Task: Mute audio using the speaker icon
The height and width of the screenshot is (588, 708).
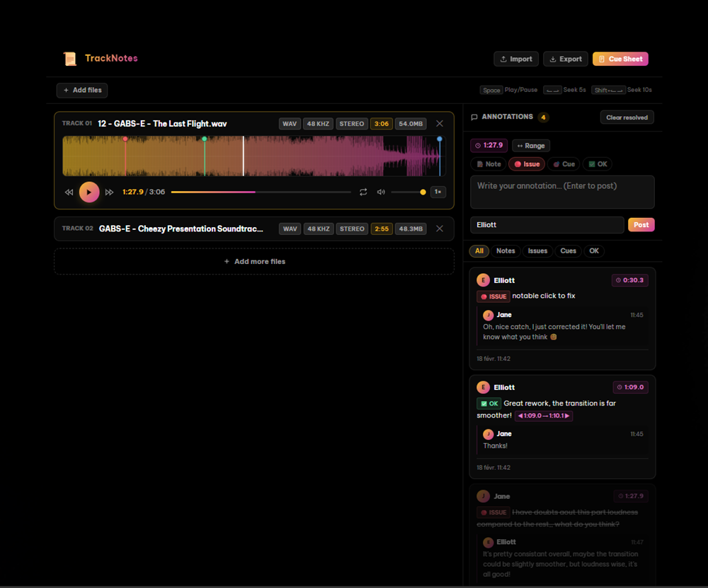Action: [381, 192]
